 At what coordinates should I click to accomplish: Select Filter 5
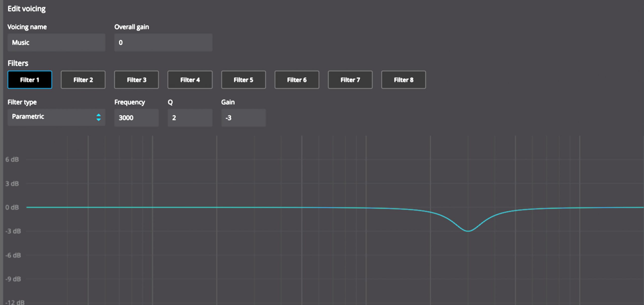[243, 80]
